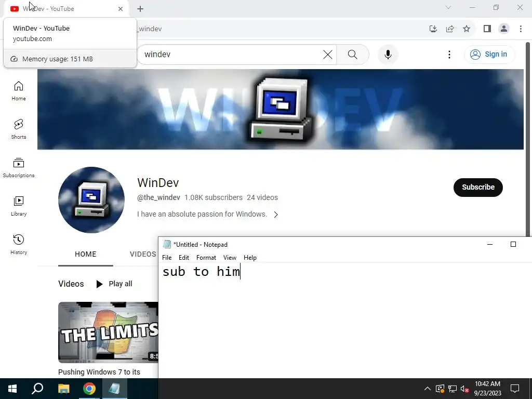Click inside the Notepad text area

tap(345, 320)
